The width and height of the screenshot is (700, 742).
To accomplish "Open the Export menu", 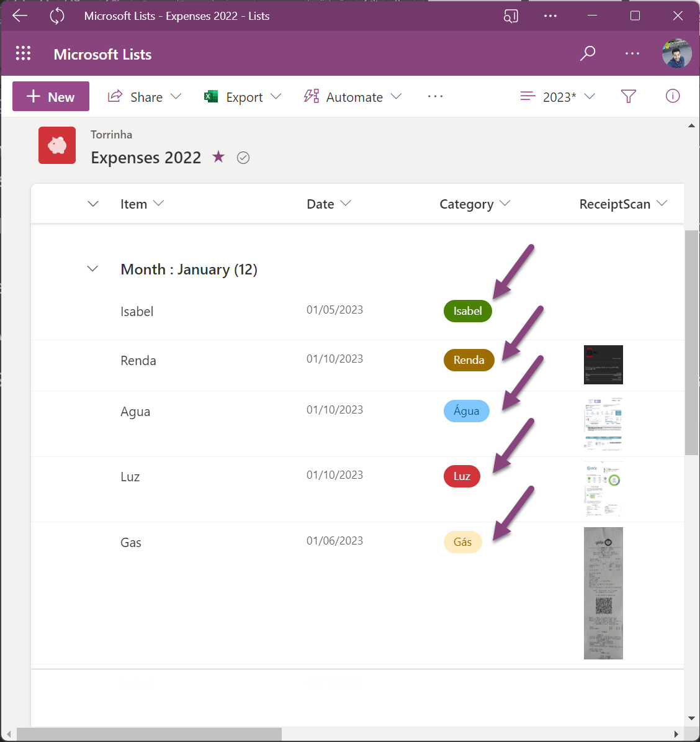I will (x=243, y=97).
